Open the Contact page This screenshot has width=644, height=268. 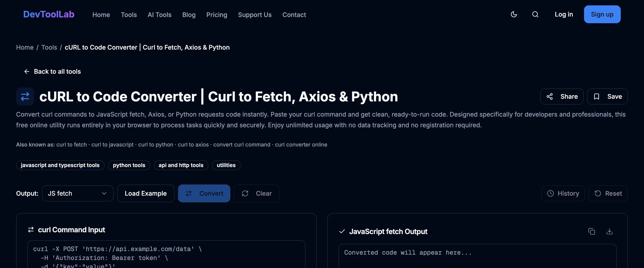[294, 15]
